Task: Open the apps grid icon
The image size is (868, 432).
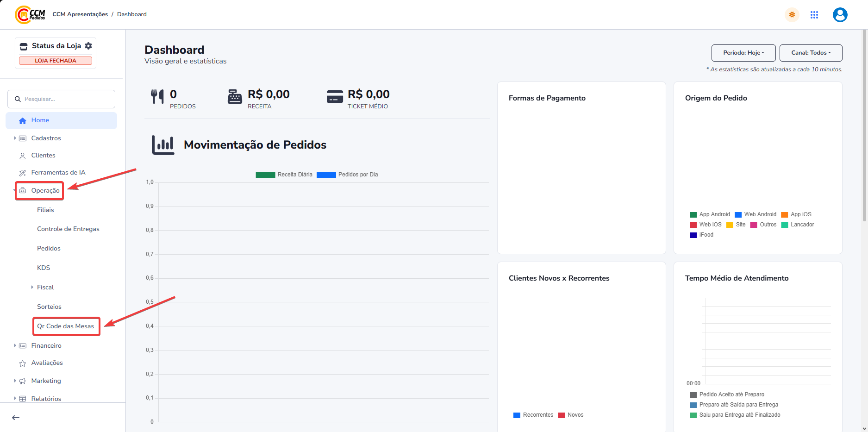Action: tap(814, 15)
